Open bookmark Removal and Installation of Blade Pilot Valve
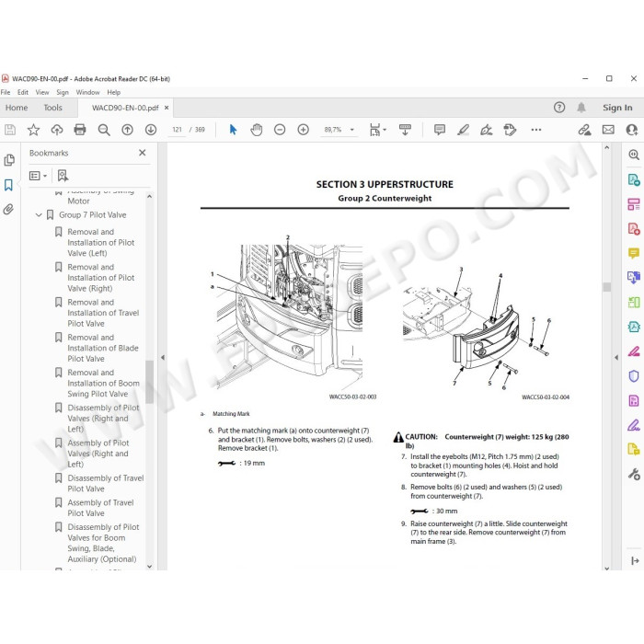 tap(103, 348)
